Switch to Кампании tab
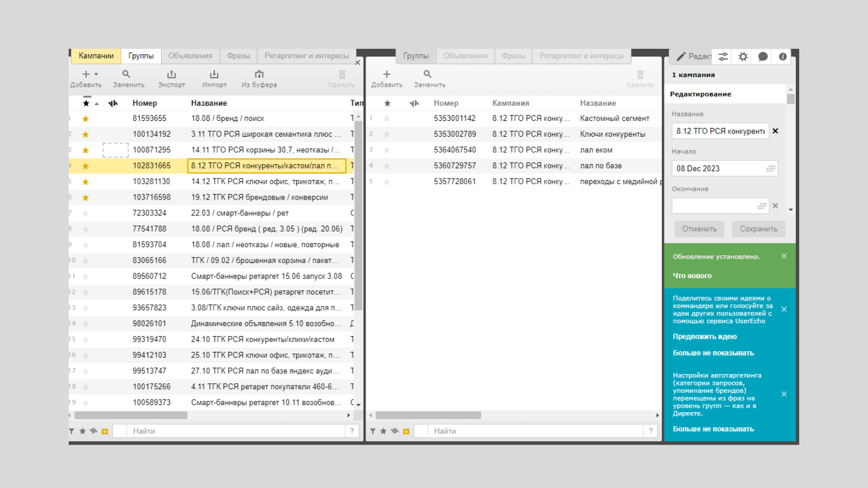This screenshot has height=488, width=868. (x=96, y=56)
